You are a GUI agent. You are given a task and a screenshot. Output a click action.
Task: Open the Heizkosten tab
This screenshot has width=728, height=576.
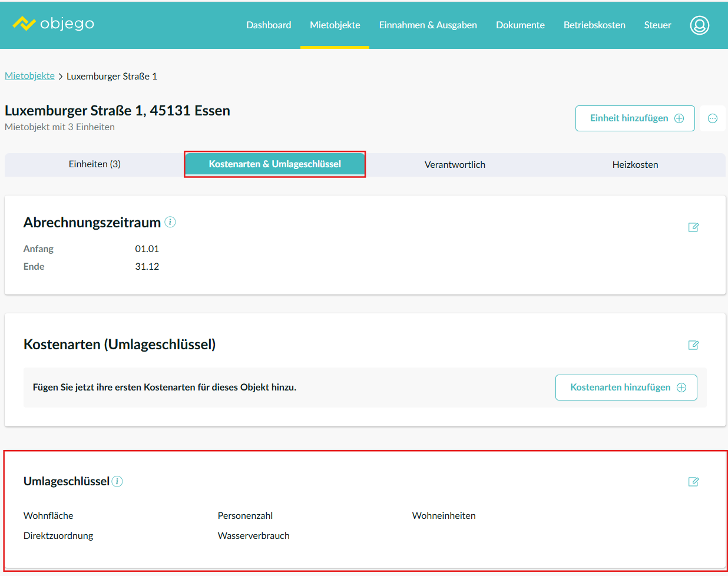[x=635, y=165]
